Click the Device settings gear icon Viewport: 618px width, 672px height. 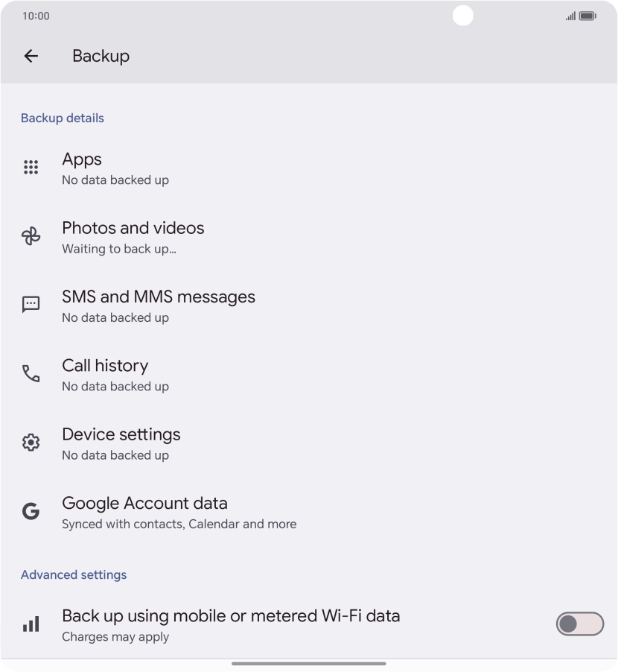point(31,443)
